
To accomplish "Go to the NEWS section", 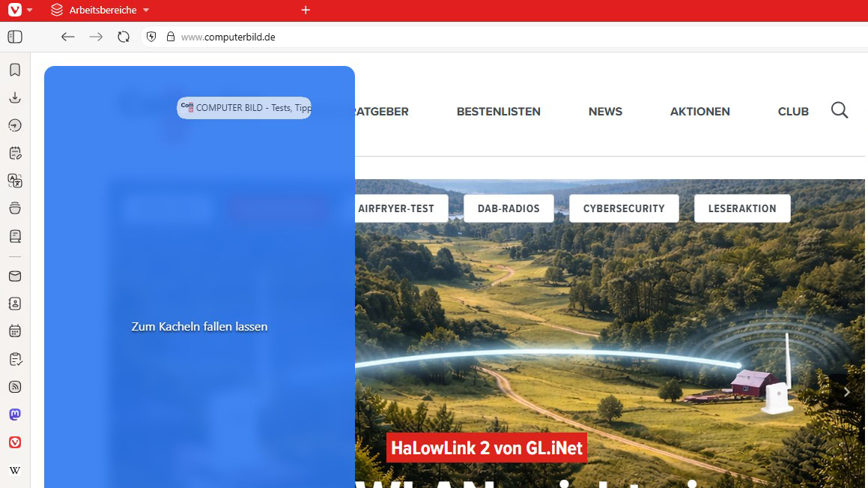I will click(x=605, y=112).
